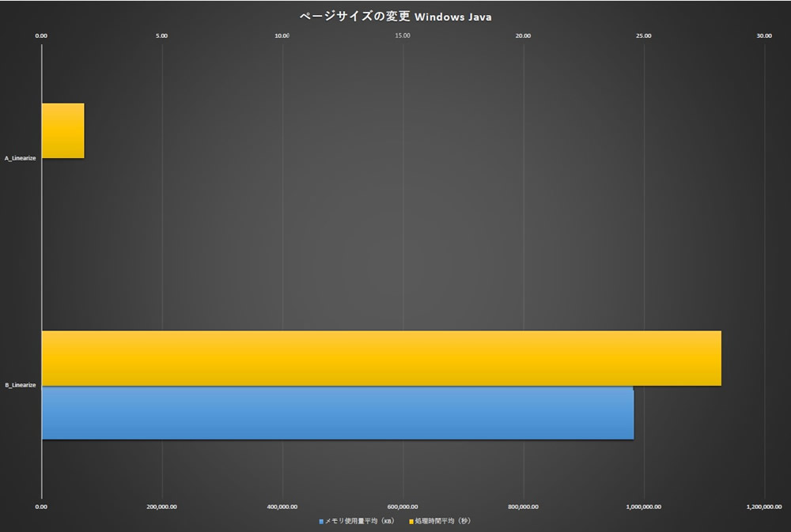Select the B_Linearize category axis label

[20, 386]
